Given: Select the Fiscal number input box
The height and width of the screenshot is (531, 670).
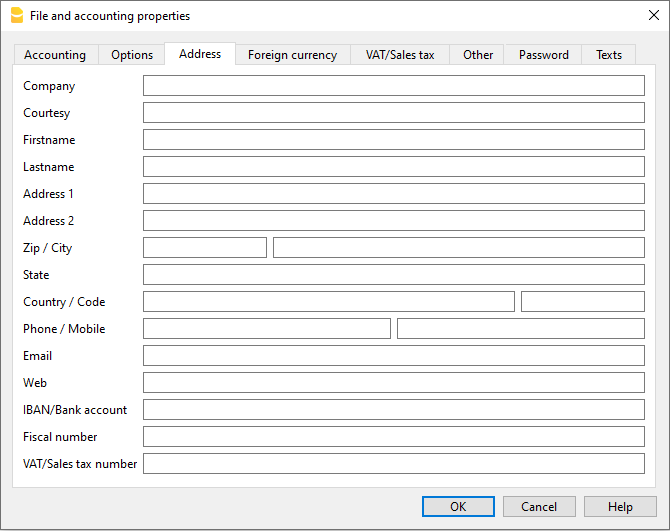Looking at the screenshot, I should pyautogui.click(x=393, y=437).
